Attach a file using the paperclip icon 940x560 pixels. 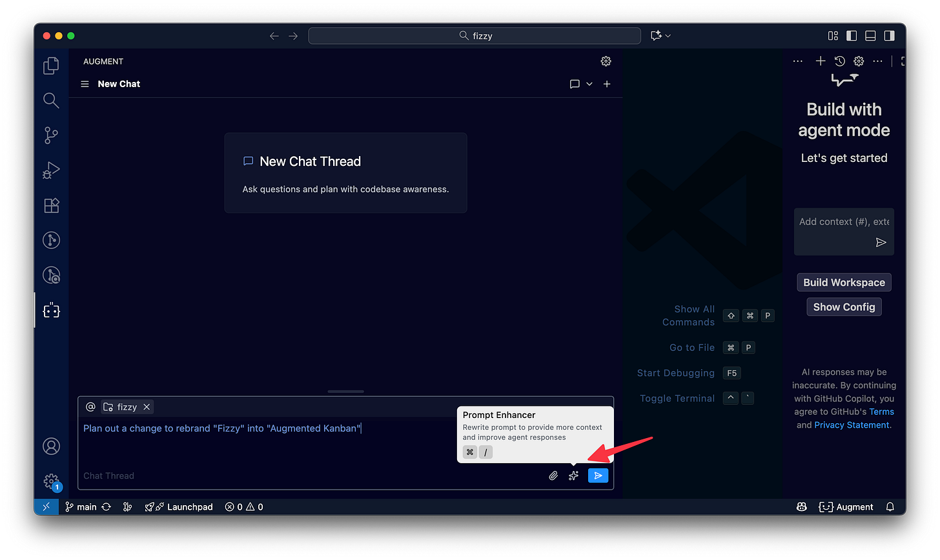pyautogui.click(x=553, y=475)
